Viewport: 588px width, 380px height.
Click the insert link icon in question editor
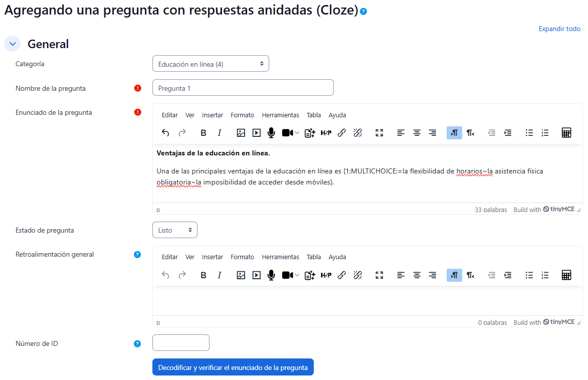click(x=342, y=133)
